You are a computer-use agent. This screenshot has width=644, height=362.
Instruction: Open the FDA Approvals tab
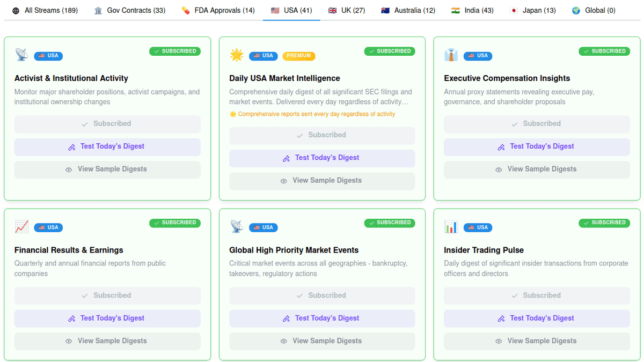point(218,10)
